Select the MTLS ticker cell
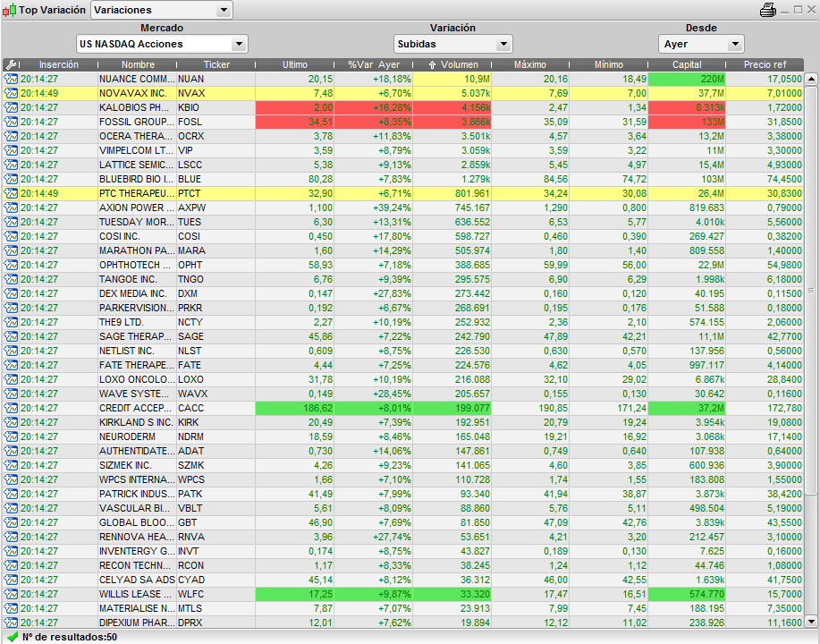820x644 pixels. [x=216, y=608]
